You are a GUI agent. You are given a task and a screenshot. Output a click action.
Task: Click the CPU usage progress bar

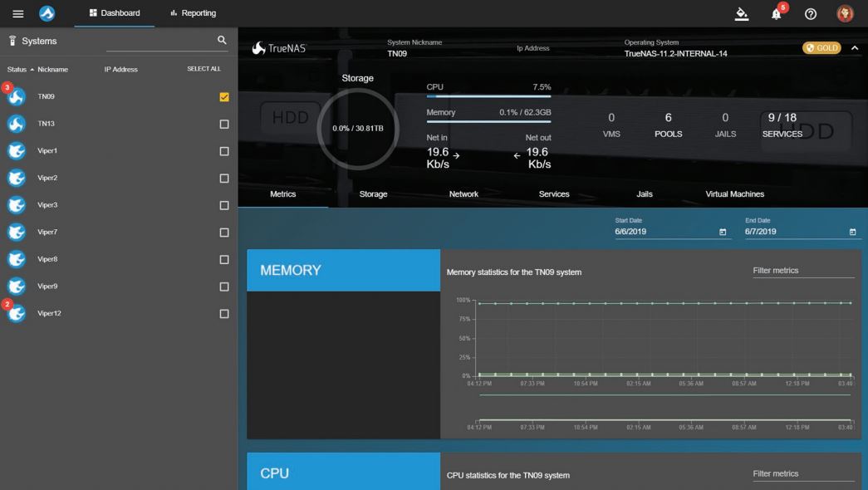pyautogui.click(x=488, y=96)
